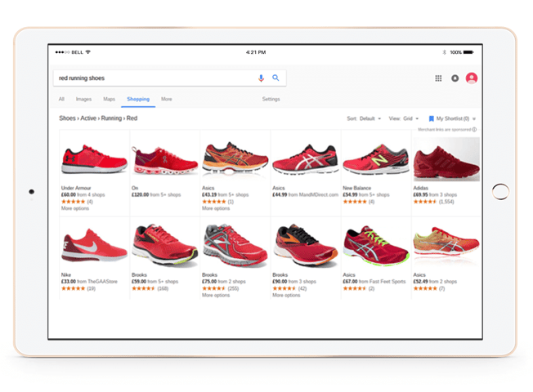Click '£44.99 from MandMDirect.com' price text

point(305,194)
